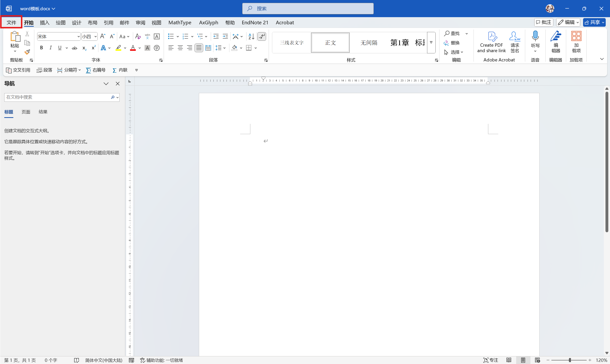The image size is (610, 364).
Task: Open the Editor (编辑器) tool
Action: (x=556, y=42)
